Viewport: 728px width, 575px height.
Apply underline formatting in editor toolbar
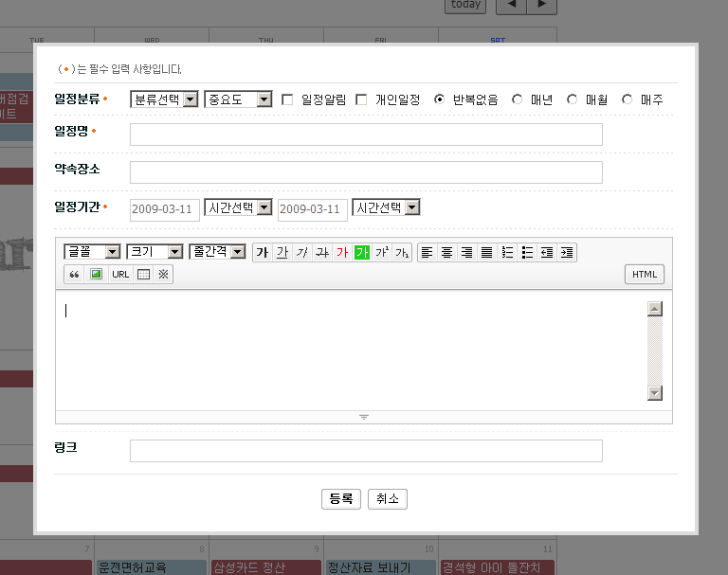click(282, 252)
